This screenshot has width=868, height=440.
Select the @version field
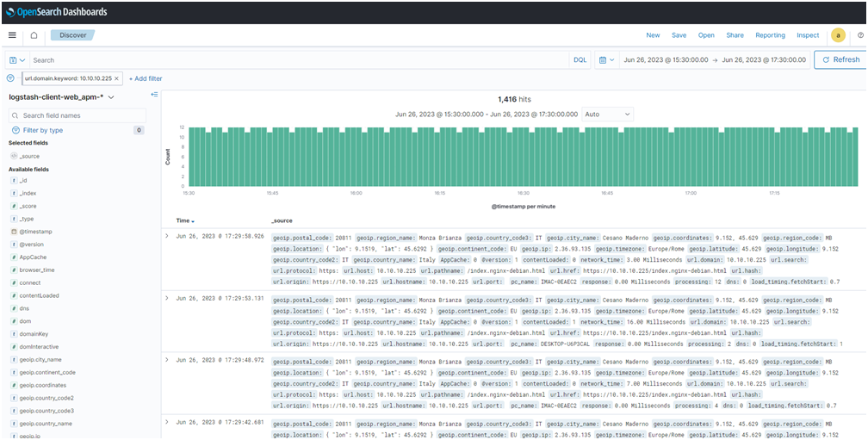pyautogui.click(x=32, y=244)
